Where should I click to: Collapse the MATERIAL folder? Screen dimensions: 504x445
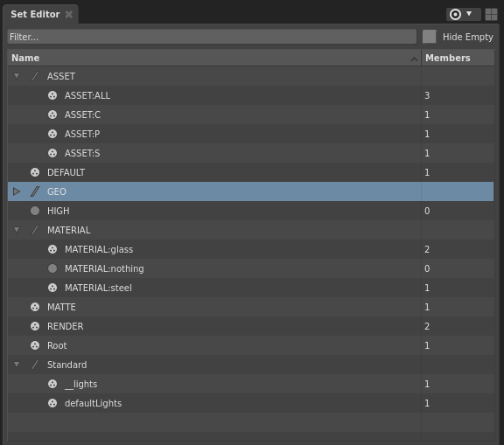click(17, 230)
